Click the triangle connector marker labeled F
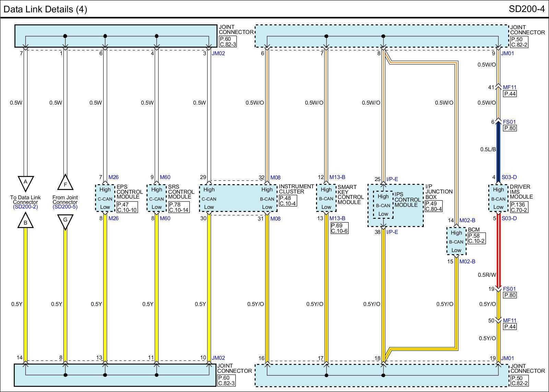This screenshot has width=549, height=392. [x=65, y=183]
